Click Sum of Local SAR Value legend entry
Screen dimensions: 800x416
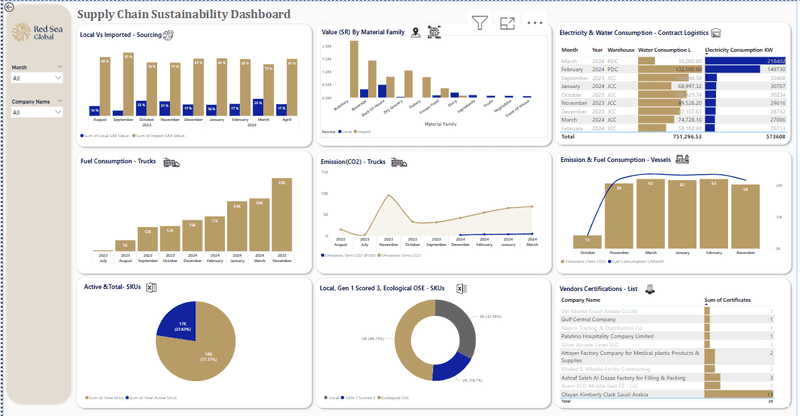[106, 136]
